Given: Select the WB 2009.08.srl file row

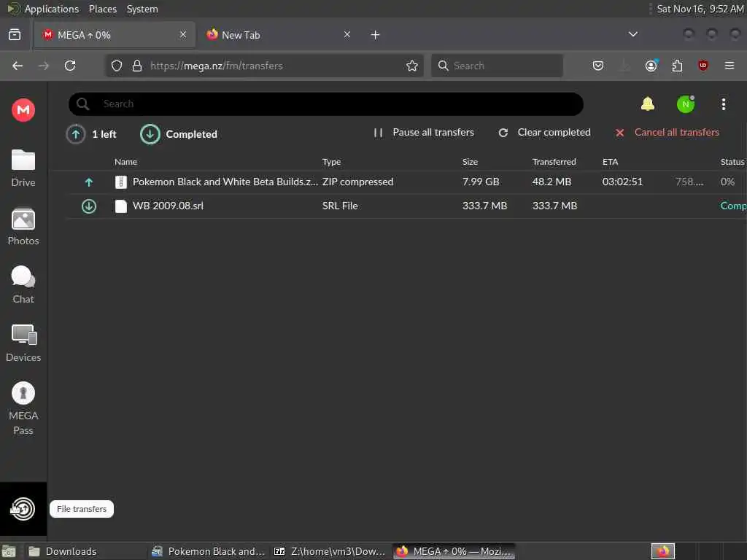Looking at the screenshot, I should coord(406,206).
